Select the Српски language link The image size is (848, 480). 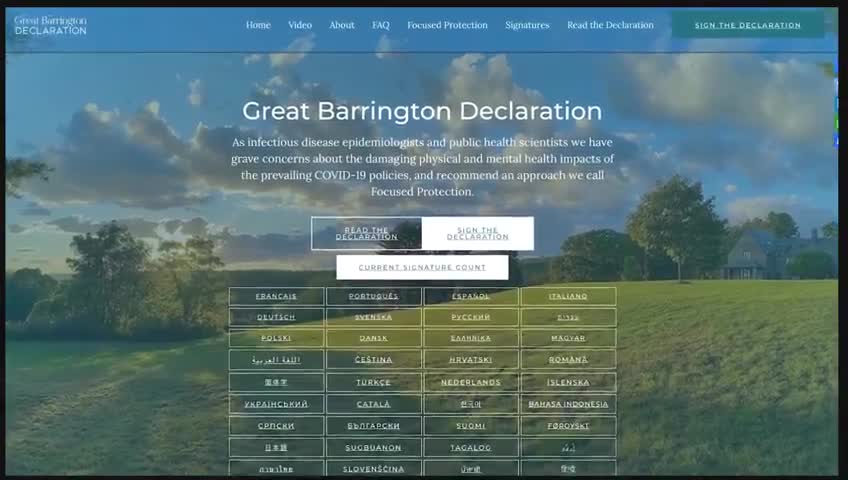276,426
